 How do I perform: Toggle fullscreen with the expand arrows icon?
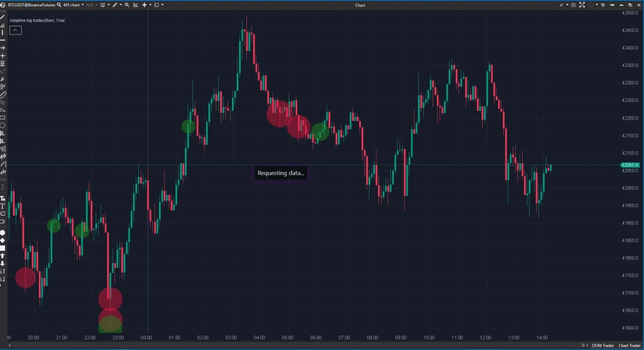tap(582, 5)
